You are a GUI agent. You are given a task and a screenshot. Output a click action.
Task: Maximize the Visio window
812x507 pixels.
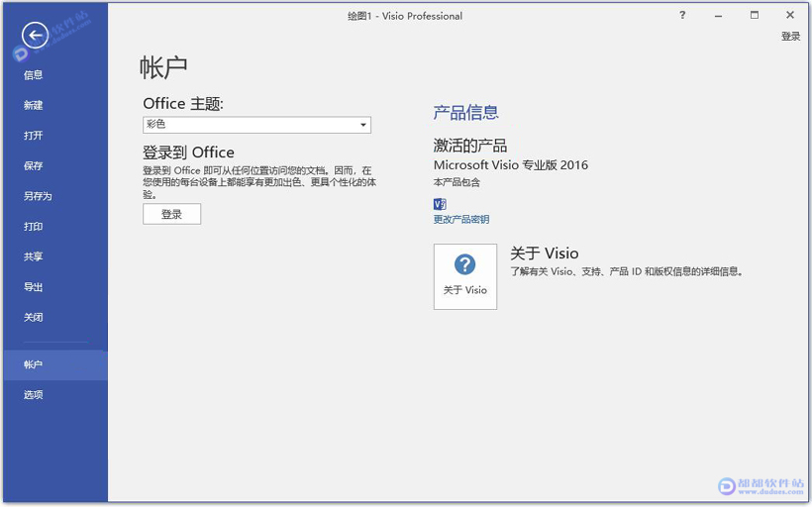pos(755,16)
